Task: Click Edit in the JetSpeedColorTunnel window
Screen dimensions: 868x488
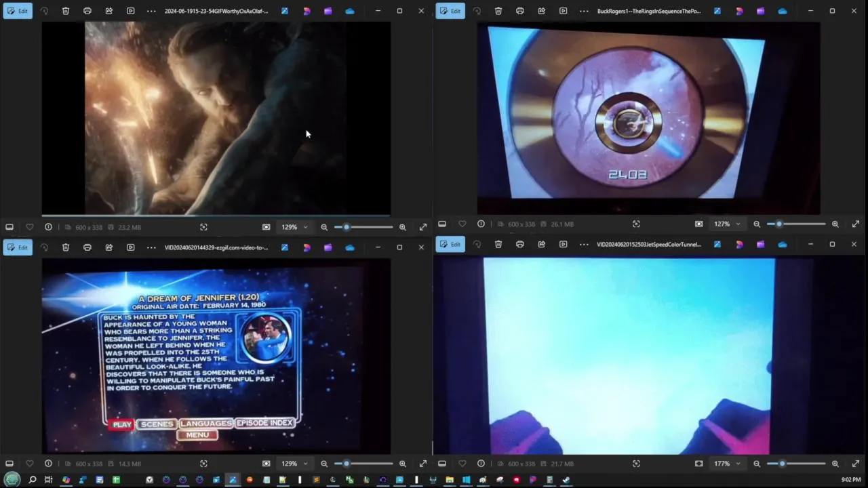Action: 450,244
